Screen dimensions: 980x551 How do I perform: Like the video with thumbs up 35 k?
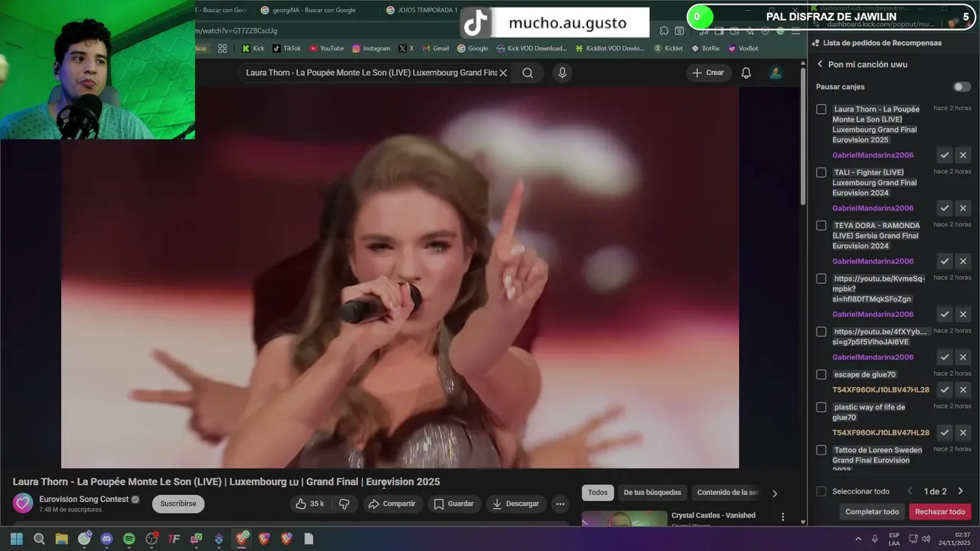310,504
